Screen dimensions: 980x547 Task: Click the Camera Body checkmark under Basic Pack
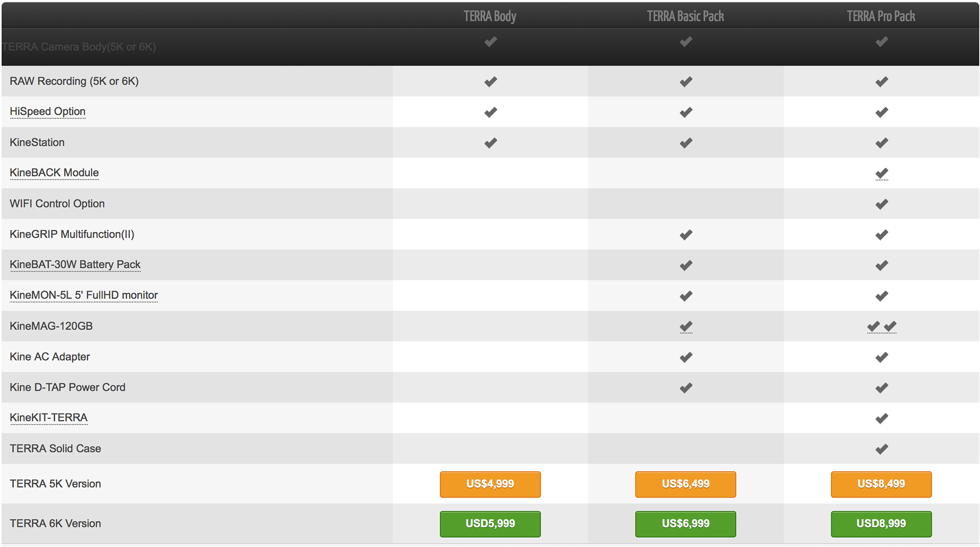pyautogui.click(x=686, y=41)
